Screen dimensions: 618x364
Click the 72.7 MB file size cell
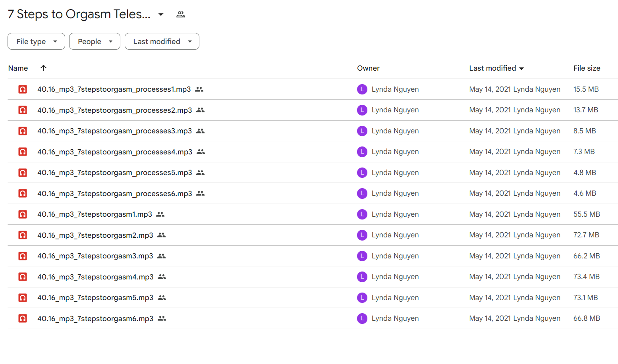click(x=586, y=235)
